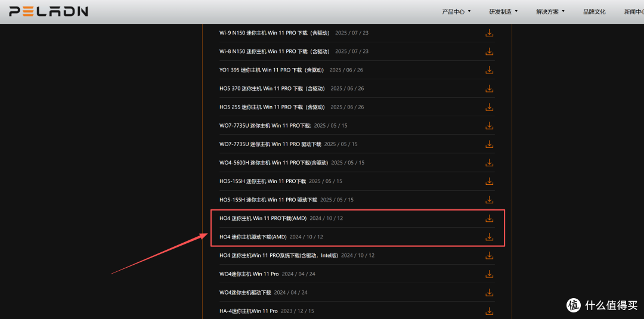Viewport: 644px width, 319px height.
Task: Open Wi-9 N150 迷你主机 Win 11 PRO link
Action: pos(275,33)
